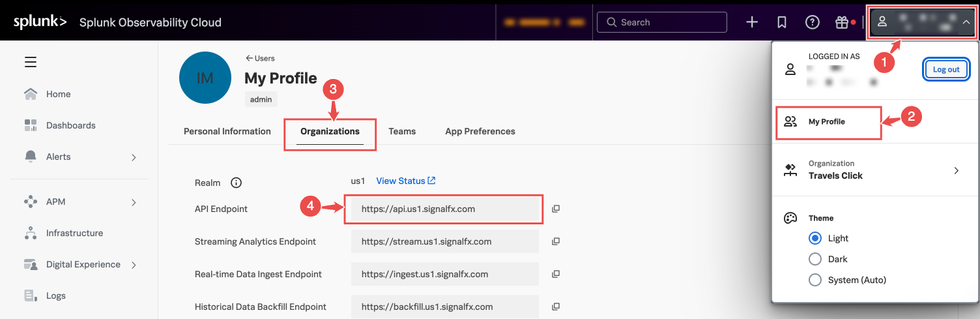
Task: Click the My Profile people icon
Action: (790, 121)
